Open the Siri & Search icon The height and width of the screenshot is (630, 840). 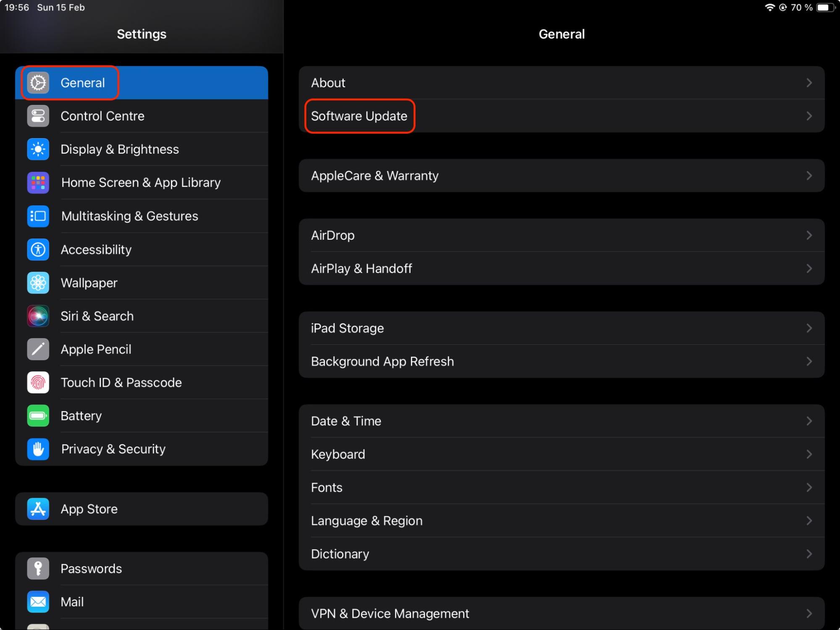click(x=38, y=316)
